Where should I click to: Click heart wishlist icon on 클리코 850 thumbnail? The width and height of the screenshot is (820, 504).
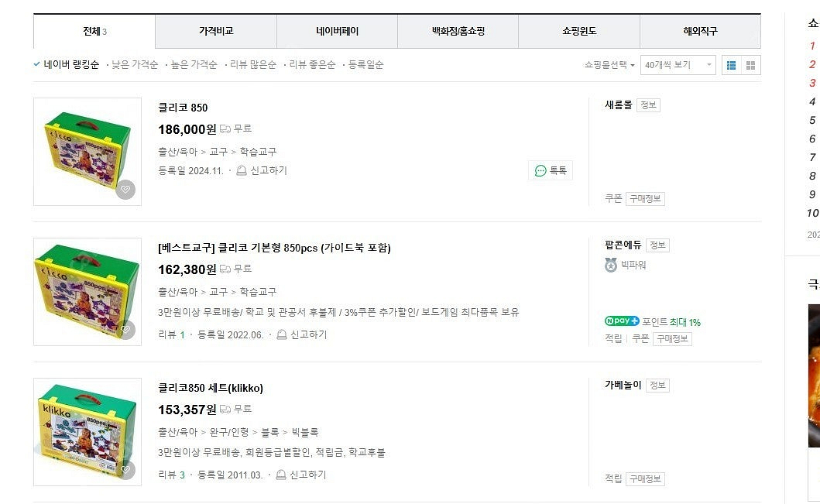click(x=125, y=189)
